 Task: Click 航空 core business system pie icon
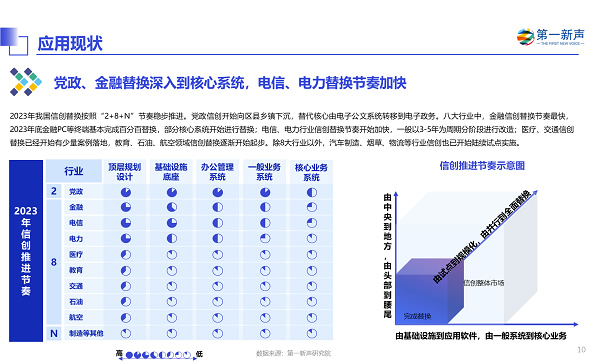(x=312, y=318)
